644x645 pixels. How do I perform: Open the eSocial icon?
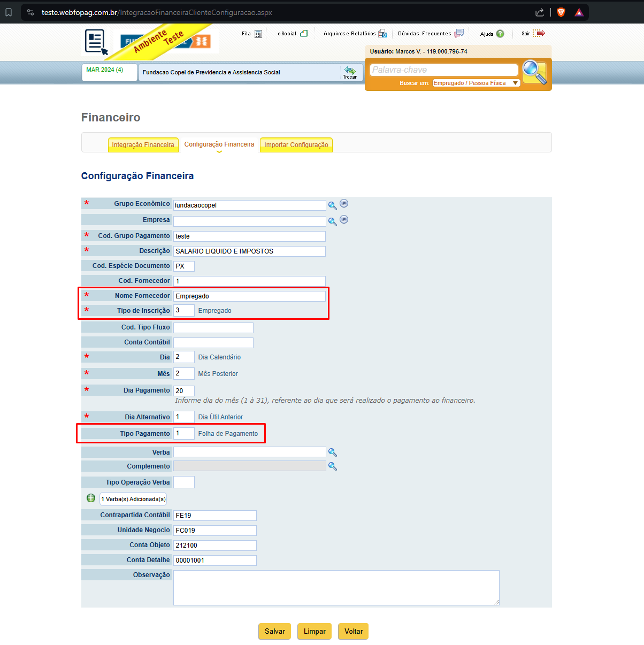coord(304,33)
